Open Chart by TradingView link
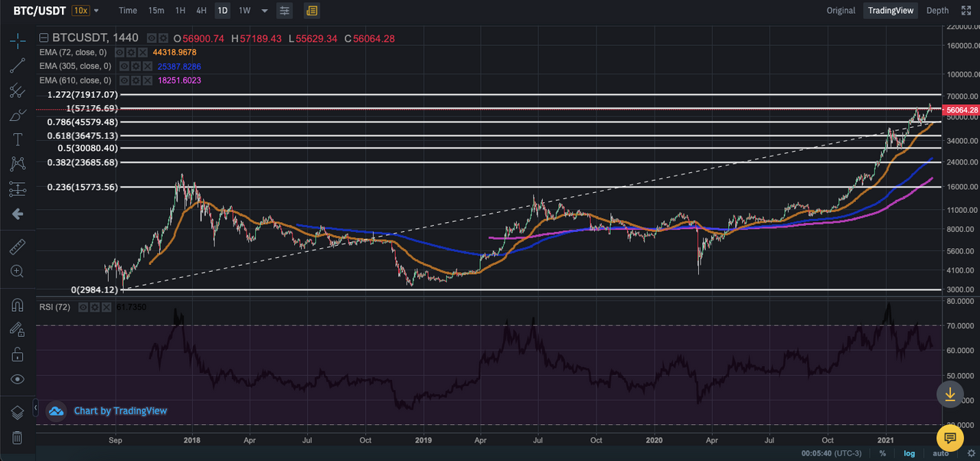 (120, 411)
